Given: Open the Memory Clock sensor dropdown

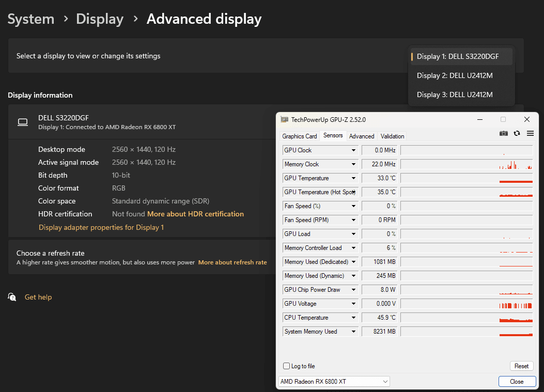Looking at the screenshot, I should 353,164.
